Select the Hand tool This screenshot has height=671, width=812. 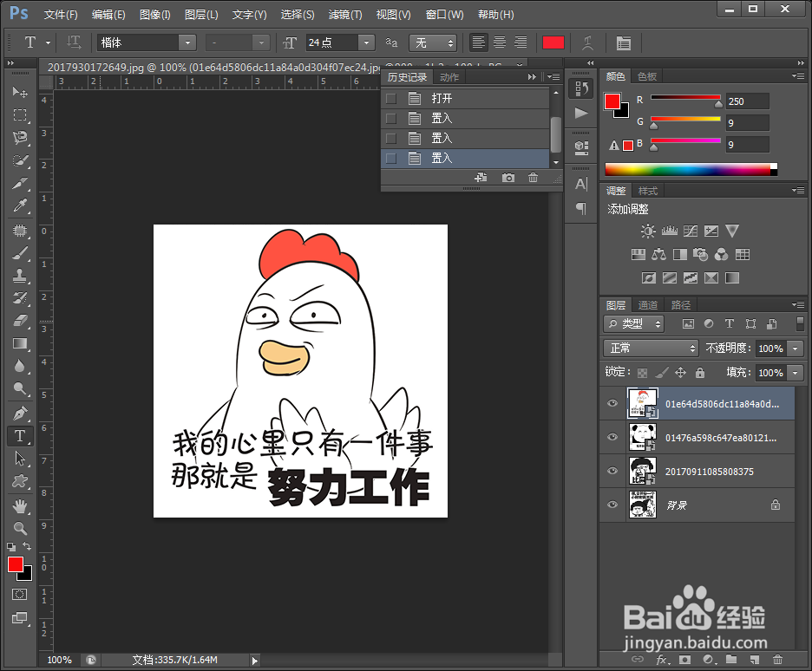pyautogui.click(x=20, y=505)
